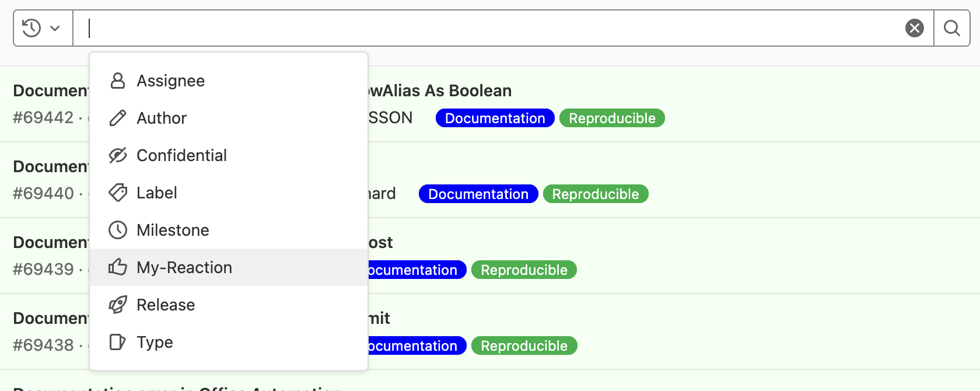
Task: Click the search history clock icon
Action: (30, 27)
